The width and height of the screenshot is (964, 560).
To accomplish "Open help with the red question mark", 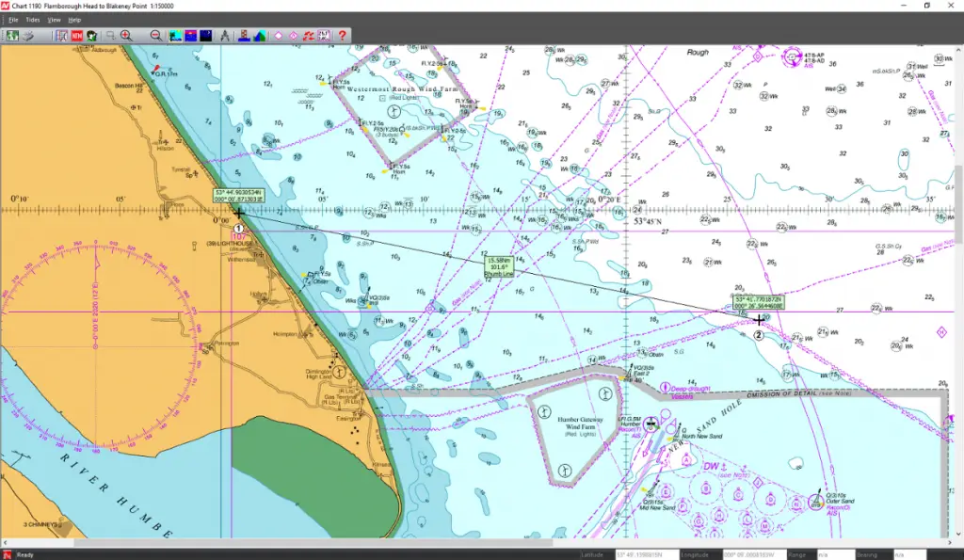I will click(x=343, y=36).
